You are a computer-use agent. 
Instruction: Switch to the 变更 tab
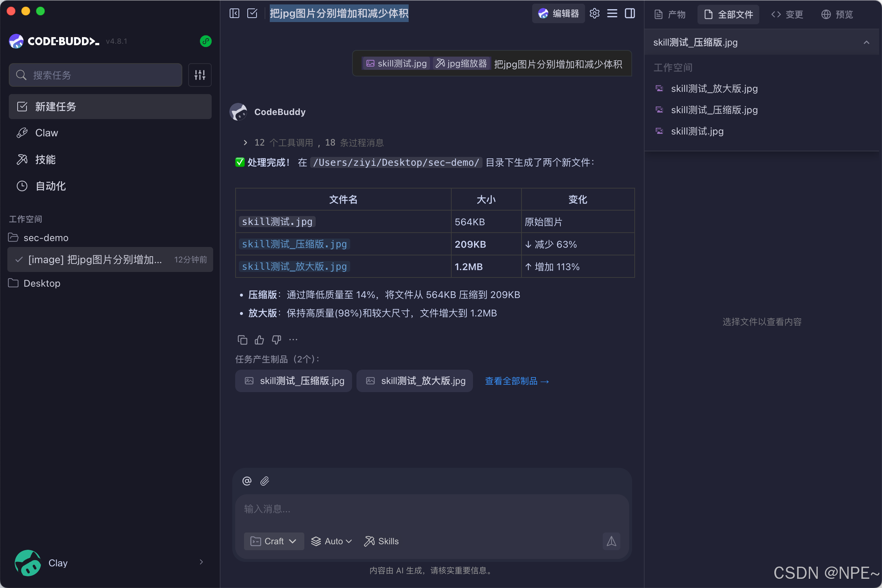788,14
